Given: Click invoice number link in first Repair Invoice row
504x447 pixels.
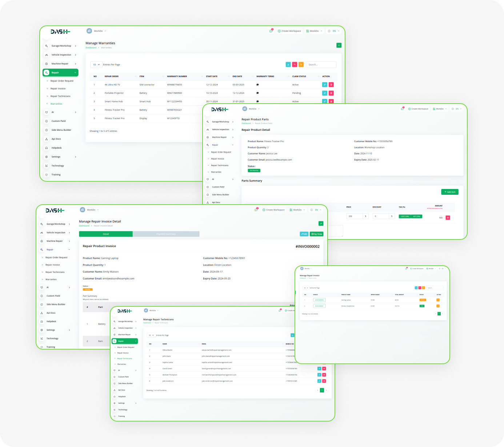Looking at the screenshot, I should click(319, 300).
